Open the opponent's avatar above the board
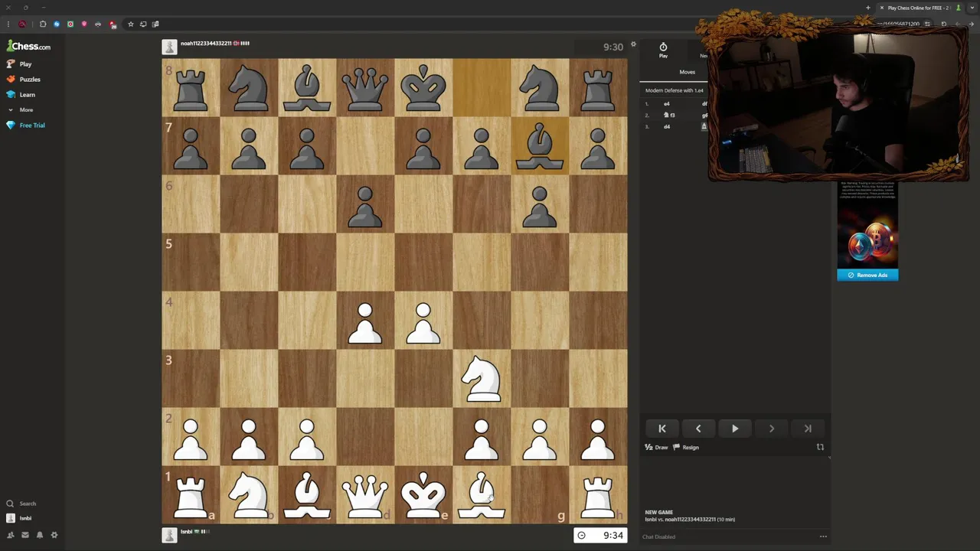980x551 pixels. [x=170, y=47]
